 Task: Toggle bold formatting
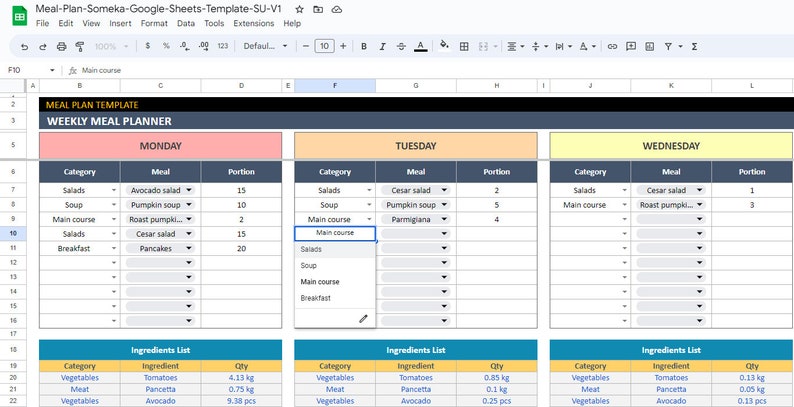point(364,47)
